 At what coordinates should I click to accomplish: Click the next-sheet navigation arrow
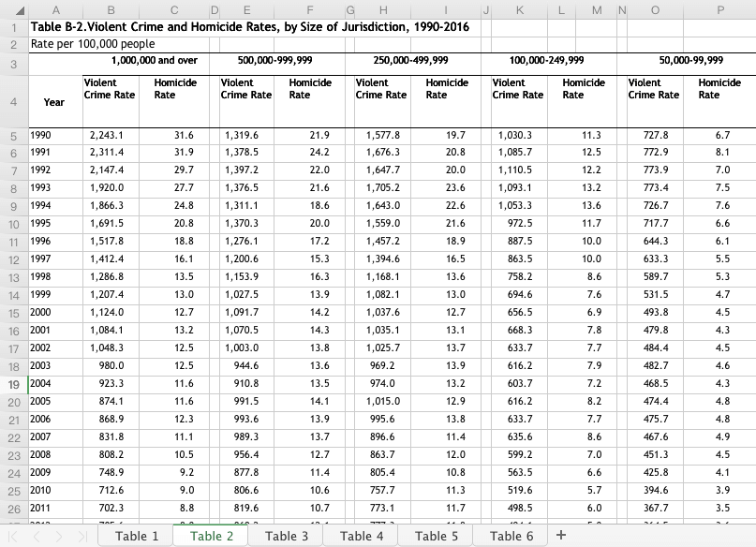click(x=60, y=536)
